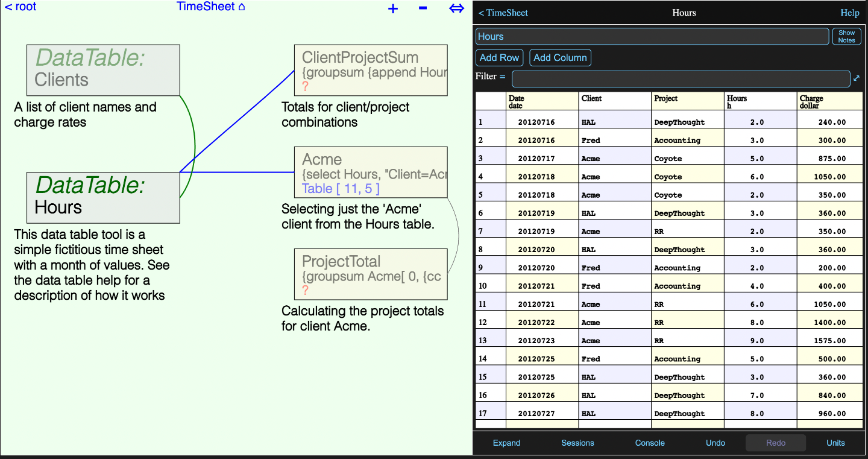Click Undo in bottom bar
The width and height of the screenshot is (868, 459).
715,443
